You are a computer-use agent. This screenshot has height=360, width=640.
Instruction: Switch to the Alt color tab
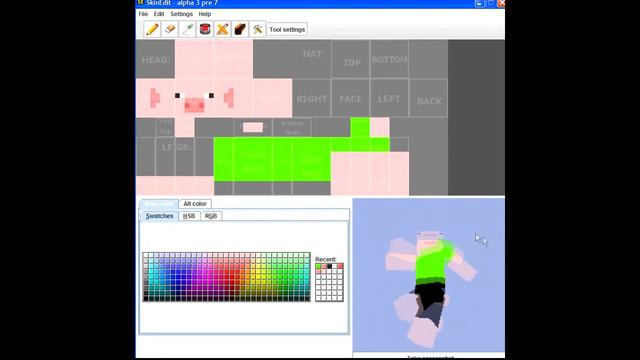click(x=195, y=204)
